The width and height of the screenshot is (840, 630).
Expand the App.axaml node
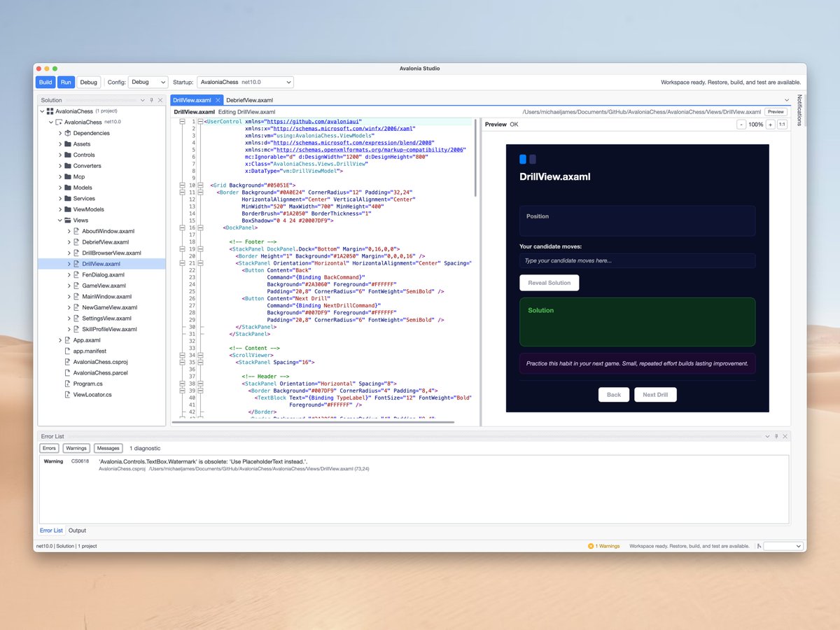(x=59, y=340)
